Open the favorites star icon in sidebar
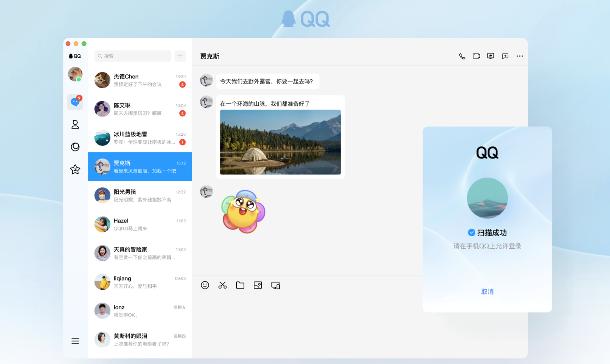 (x=75, y=169)
